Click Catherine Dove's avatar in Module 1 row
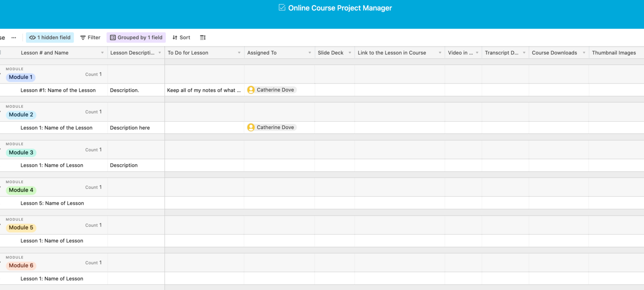The height and width of the screenshot is (290, 644). (251, 90)
